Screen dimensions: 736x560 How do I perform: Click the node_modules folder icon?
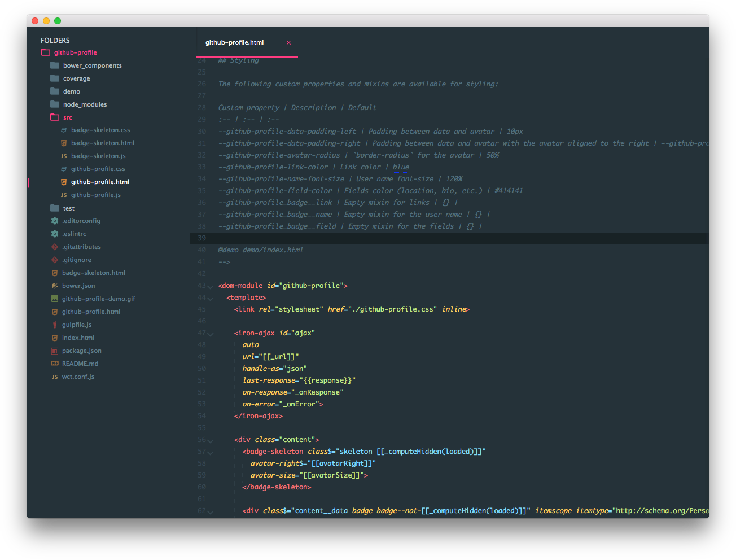(x=55, y=104)
